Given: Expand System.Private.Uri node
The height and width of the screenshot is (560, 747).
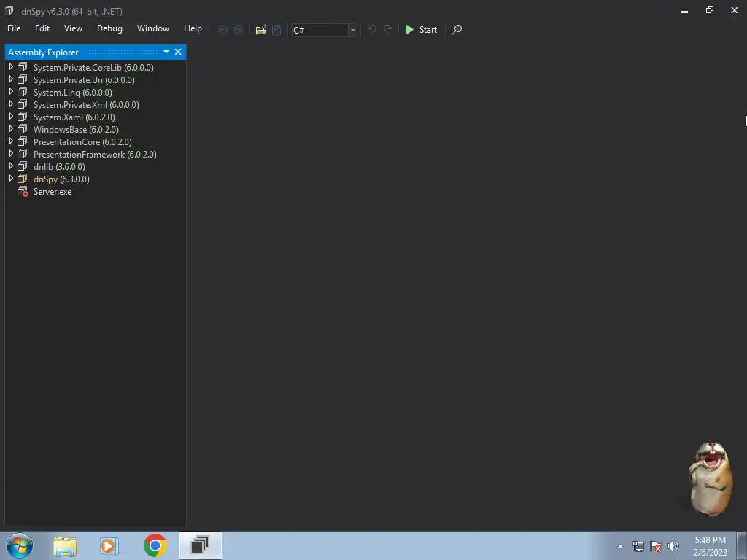Looking at the screenshot, I should 11,79.
